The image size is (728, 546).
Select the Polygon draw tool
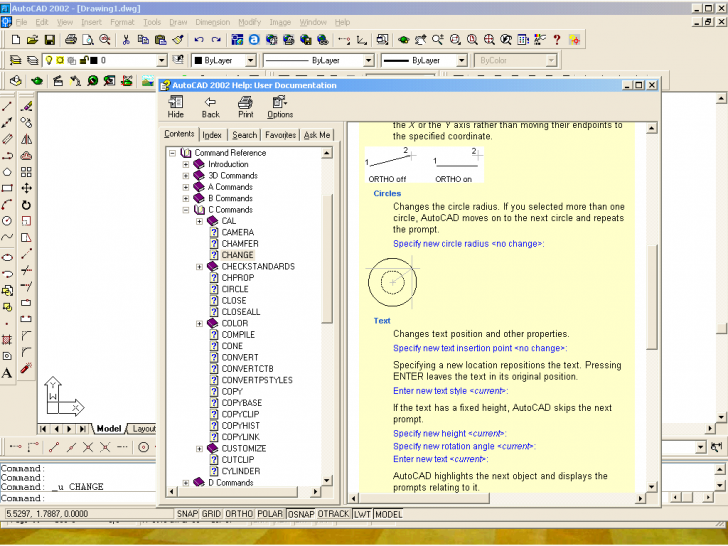coord(7,172)
